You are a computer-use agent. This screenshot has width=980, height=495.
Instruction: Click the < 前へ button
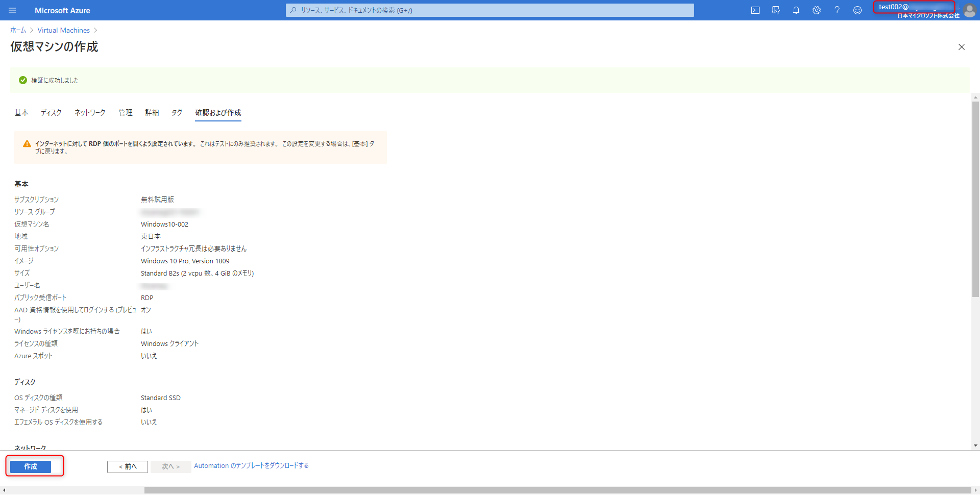[128, 467]
